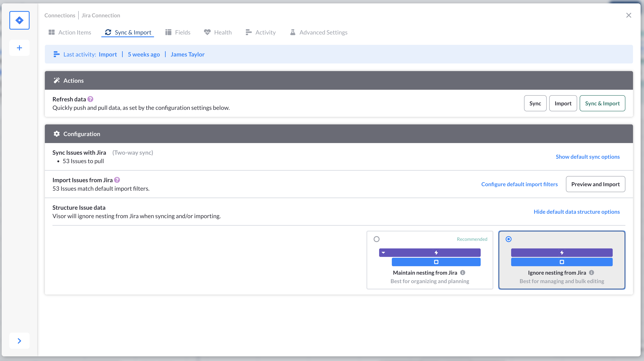Click the Actions magic wand icon
The height and width of the screenshot is (361, 644).
click(56, 80)
